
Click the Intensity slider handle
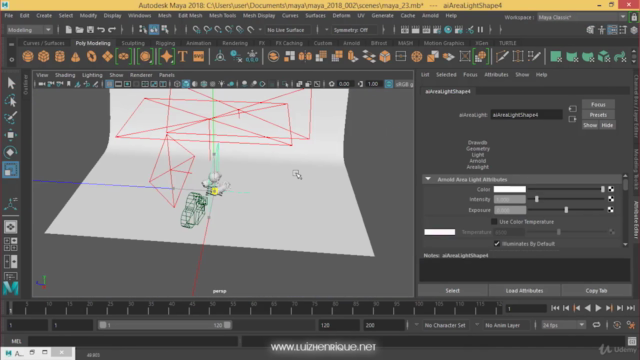[537, 199]
